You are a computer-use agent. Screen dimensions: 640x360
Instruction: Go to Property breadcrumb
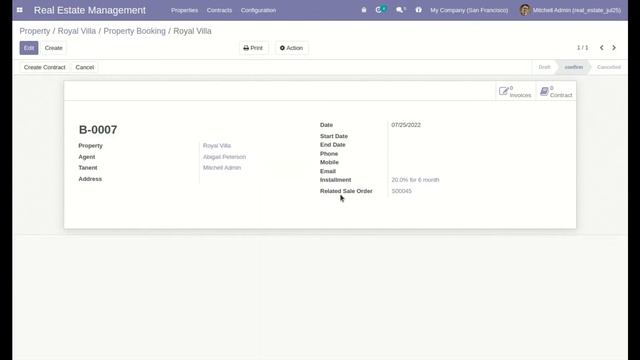35,31
